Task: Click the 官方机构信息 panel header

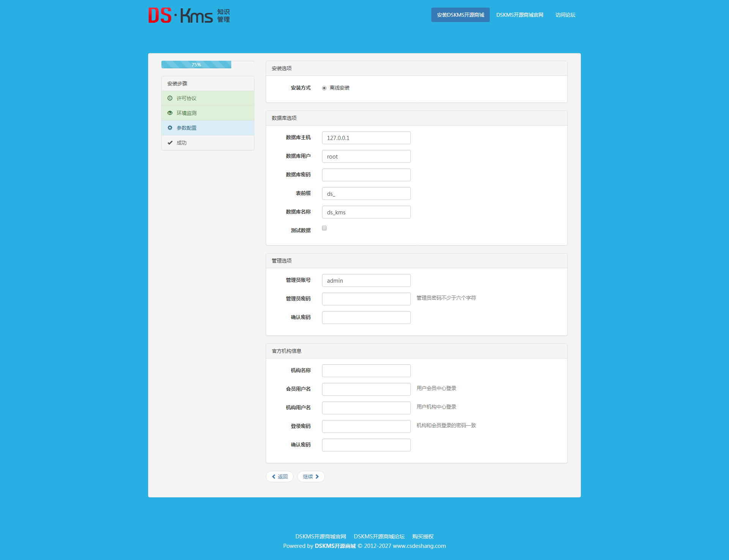Action: 417,351
